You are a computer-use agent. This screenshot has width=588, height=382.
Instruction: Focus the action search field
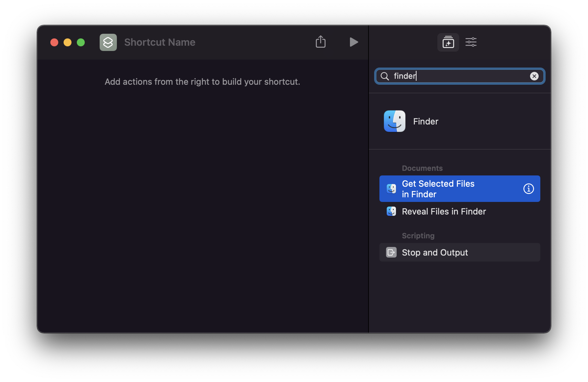click(x=460, y=76)
